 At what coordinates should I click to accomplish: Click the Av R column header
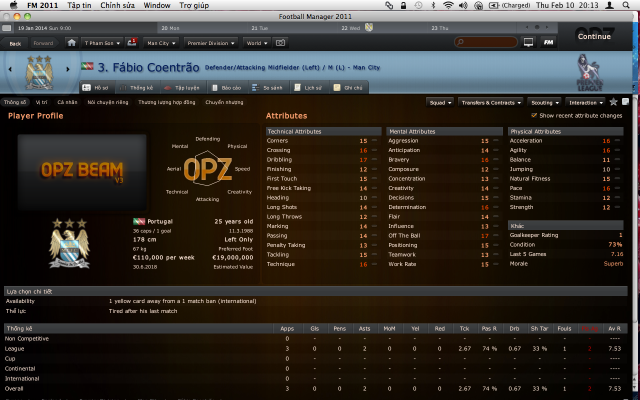click(614, 329)
